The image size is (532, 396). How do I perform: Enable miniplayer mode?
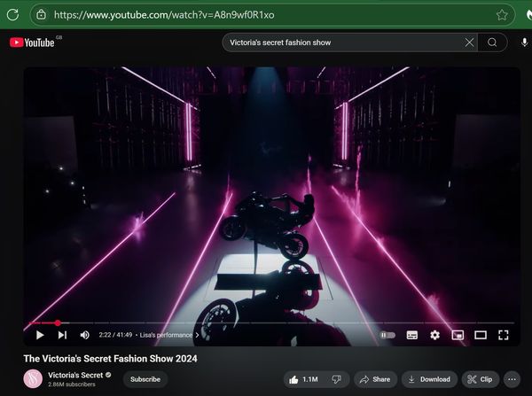pyautogui.click(x=458, y=335)
